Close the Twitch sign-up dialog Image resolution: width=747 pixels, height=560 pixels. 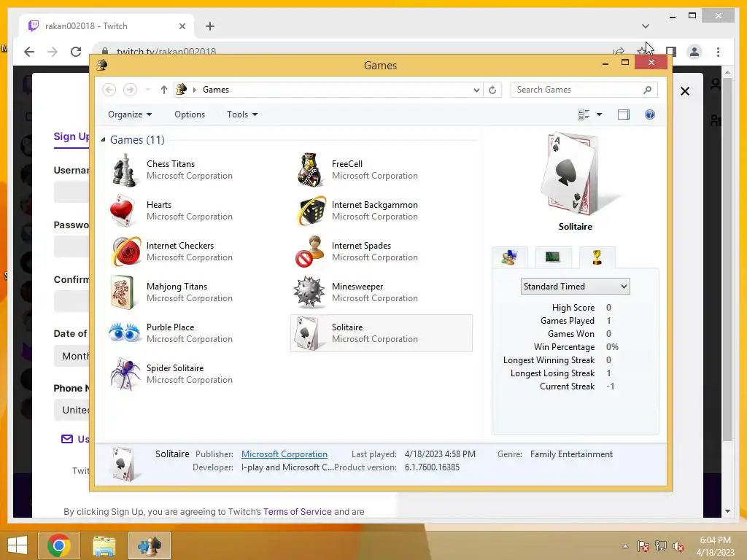pyautogui.click(x=684, y=91)
